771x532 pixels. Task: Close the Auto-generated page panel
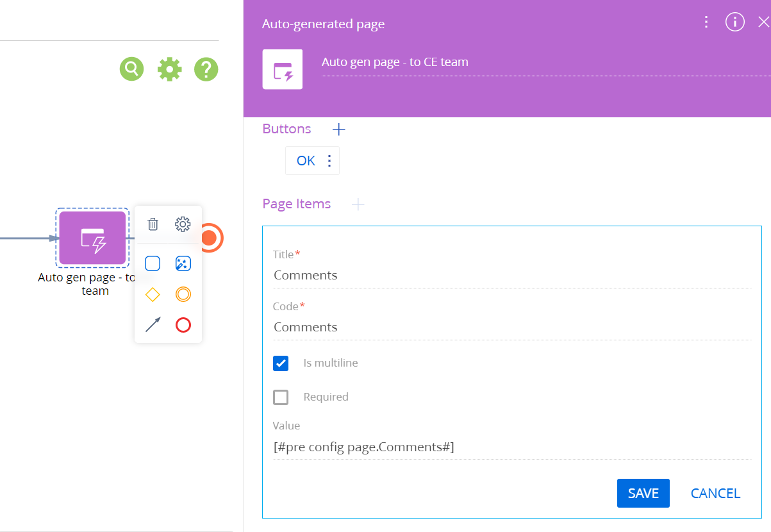(x=763, y=22)
